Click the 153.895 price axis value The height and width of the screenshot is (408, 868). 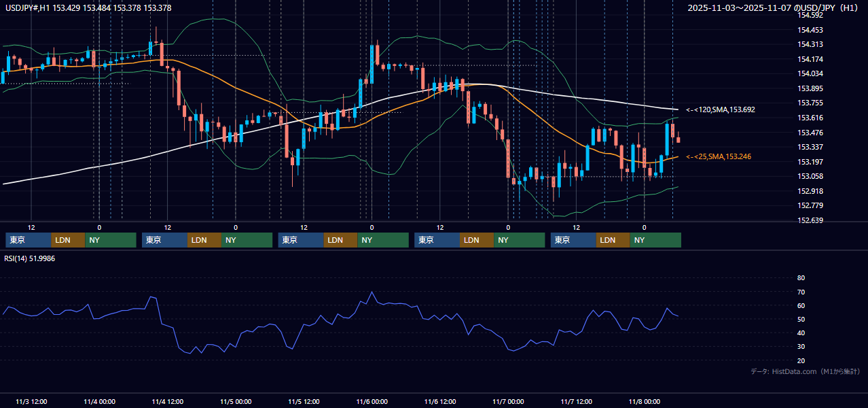tap(810, 88)
